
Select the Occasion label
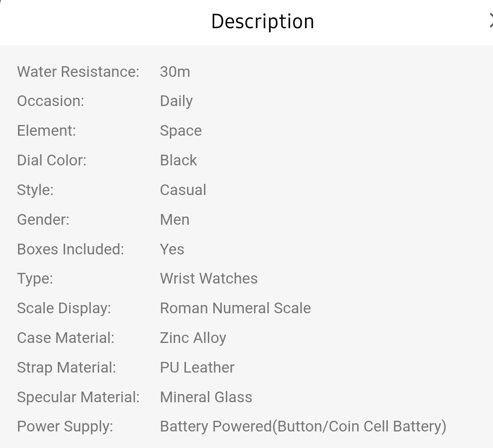pyautogui.click(x=50, y=101)
